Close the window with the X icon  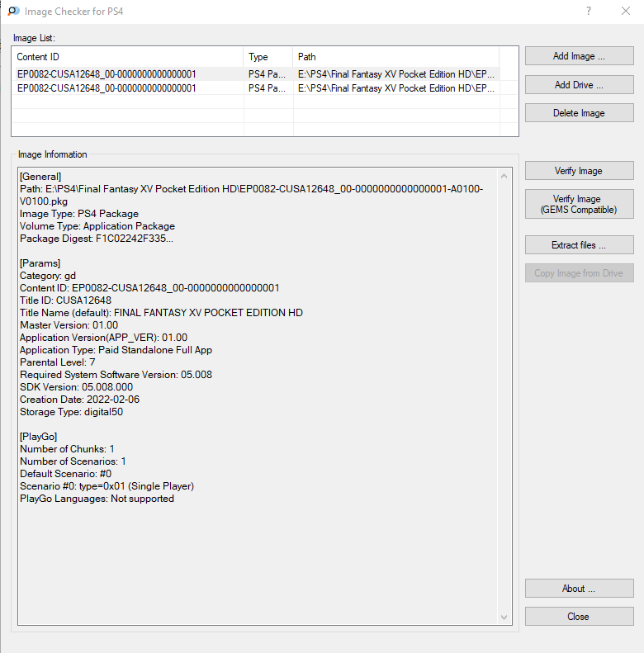point(626,12)
